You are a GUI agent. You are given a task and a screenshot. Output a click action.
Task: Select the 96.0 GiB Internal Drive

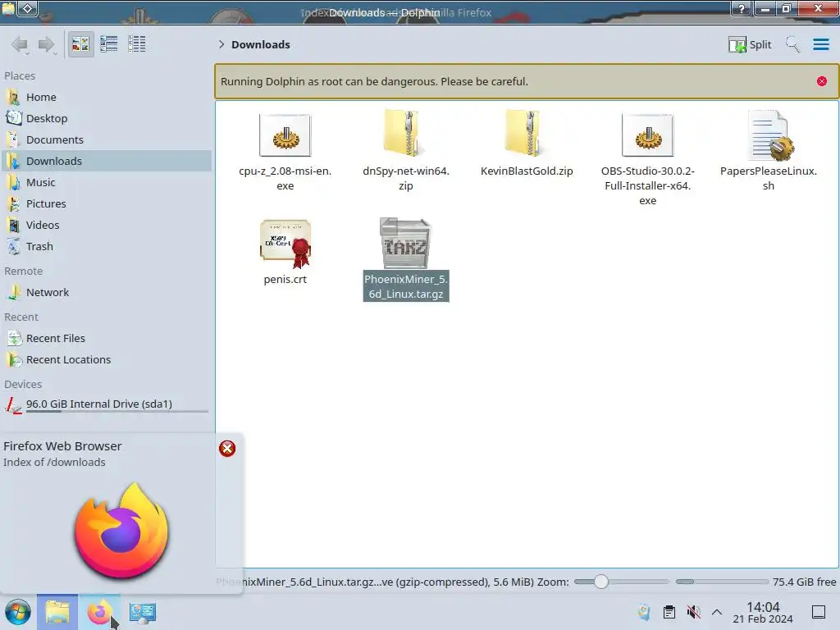[107, 404]
